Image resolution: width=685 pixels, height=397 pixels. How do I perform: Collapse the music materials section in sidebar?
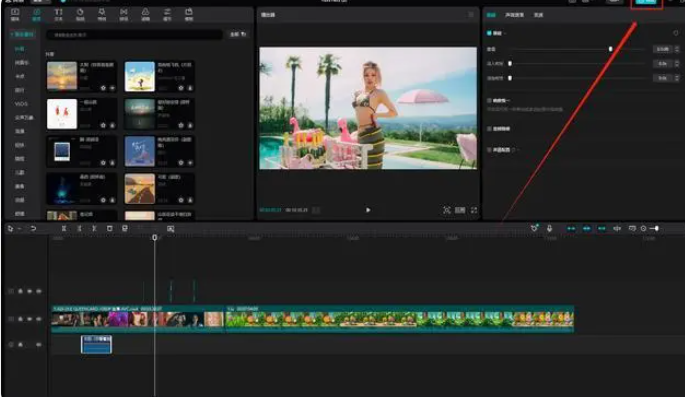pyautogui.click(x=22, y=34)
